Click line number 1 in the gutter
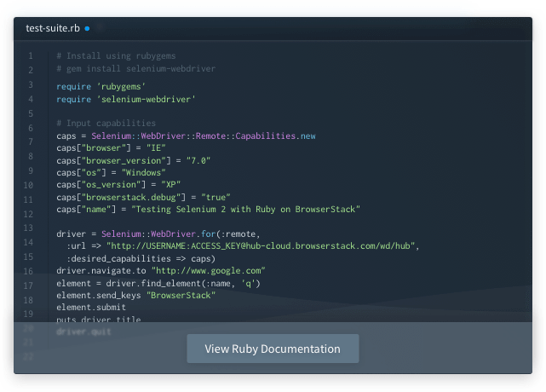 point(31,55)
